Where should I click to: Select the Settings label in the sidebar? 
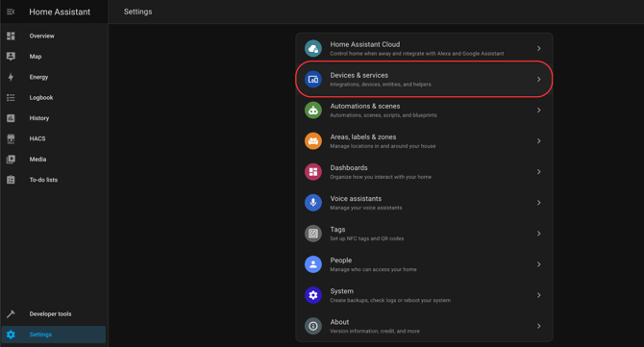click(40, 335)
